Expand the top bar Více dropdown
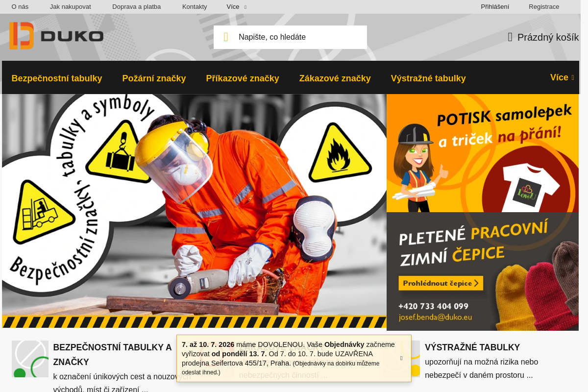 (x=237, y=7)
